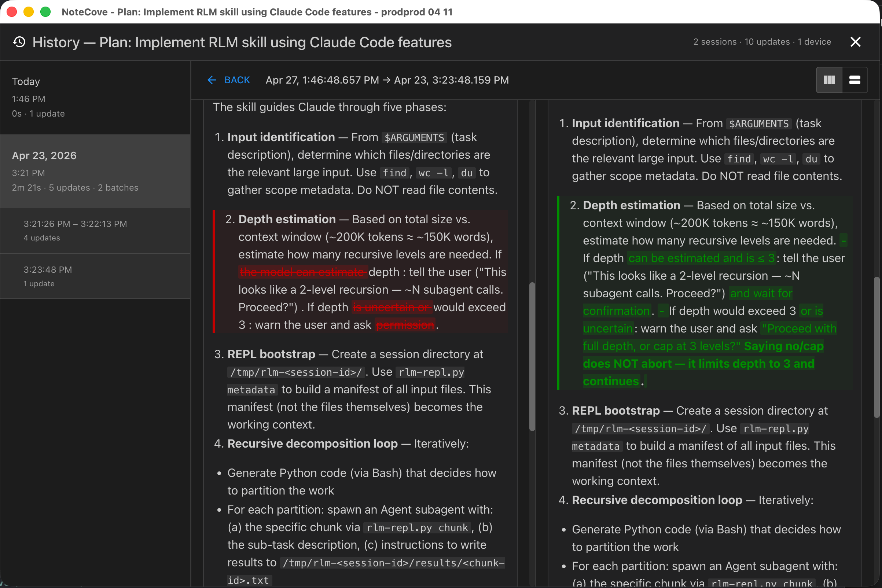Click the History panel title text
This screenshot has width=882, height=588.
[x=242, y=42]
